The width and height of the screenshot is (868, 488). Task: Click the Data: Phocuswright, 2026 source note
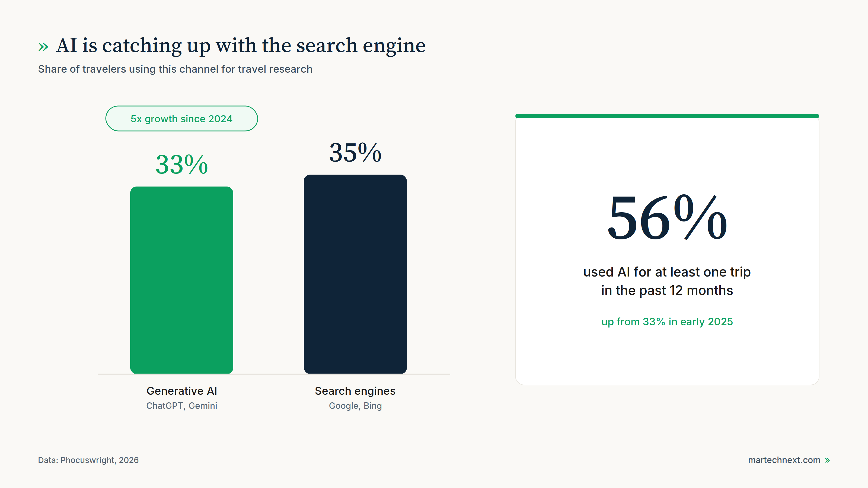pos(88,460)
